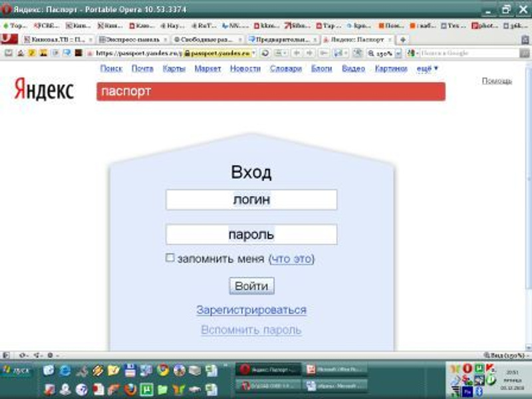Toggle 'запомнить меня' checkbox
Image resolution: width=532 pixels, height=399 pixels.
(170, 258)
